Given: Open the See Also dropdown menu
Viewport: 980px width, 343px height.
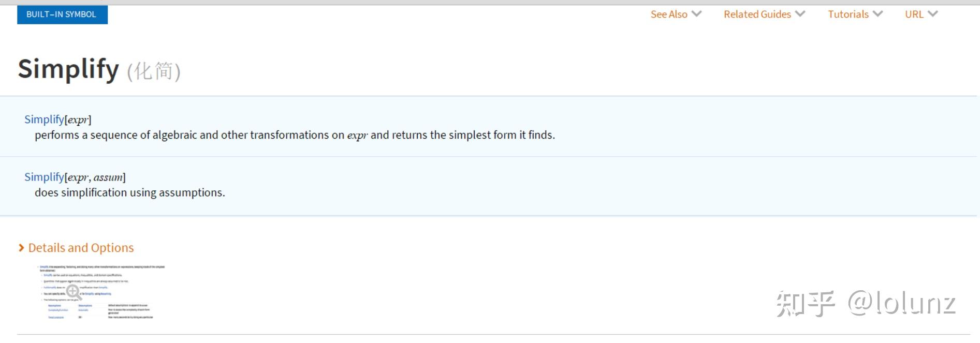Looking at the screenshot, I should [x=669, y=14].
